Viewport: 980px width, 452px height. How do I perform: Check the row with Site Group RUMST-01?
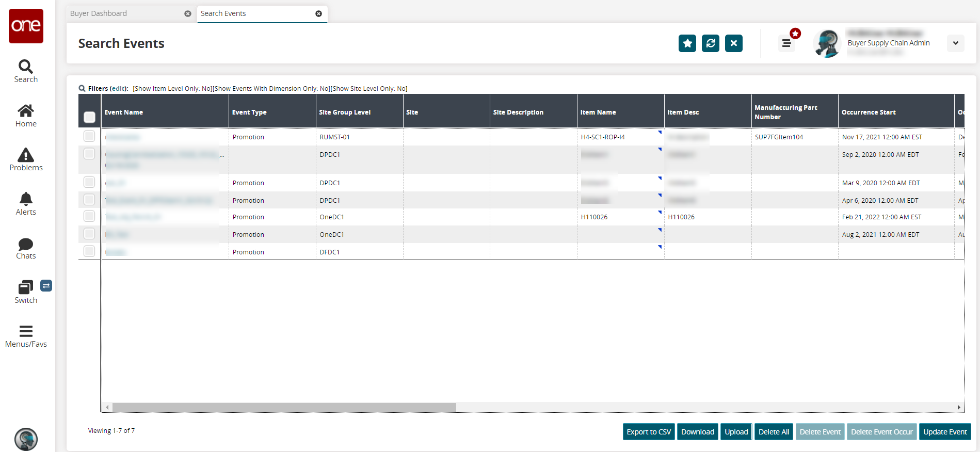pyautogui.click(x=89, y=136)
